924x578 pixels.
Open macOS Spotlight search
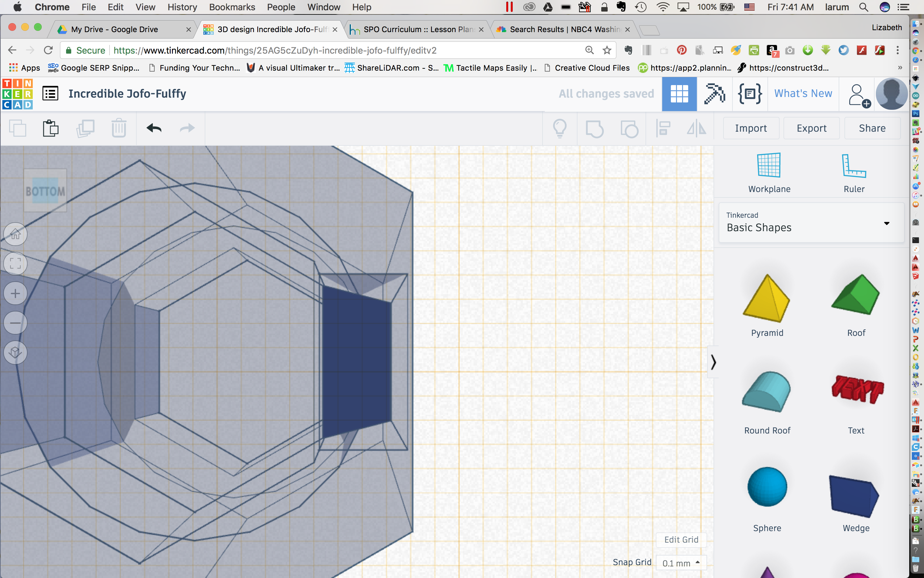864,7
